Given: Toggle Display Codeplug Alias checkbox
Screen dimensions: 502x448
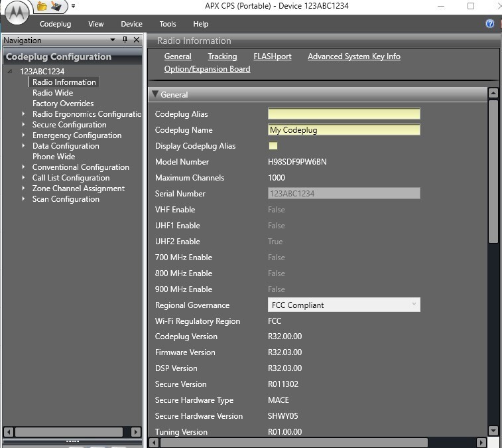Looking at the screenshot, I should (273, 146).
